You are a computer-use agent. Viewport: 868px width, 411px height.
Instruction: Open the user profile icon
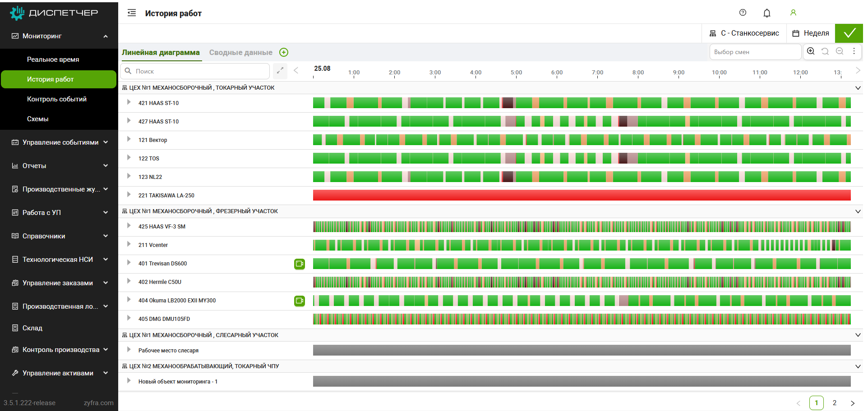pos(793,13)
